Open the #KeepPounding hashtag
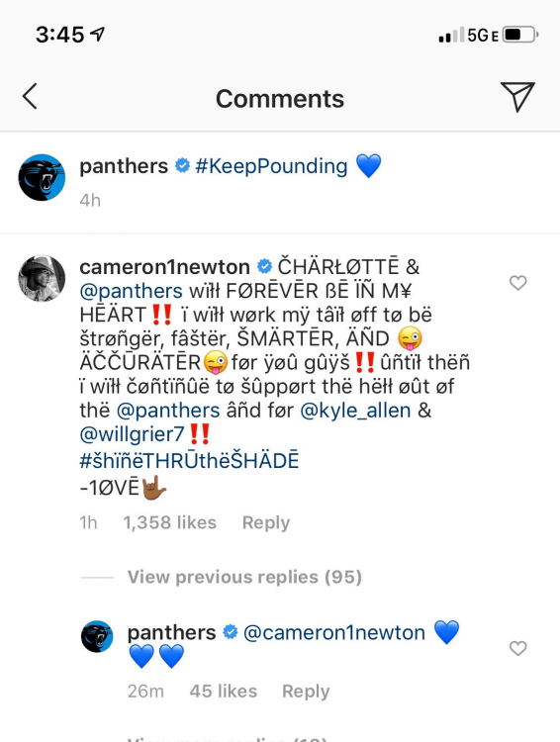 tap(271, 166)
